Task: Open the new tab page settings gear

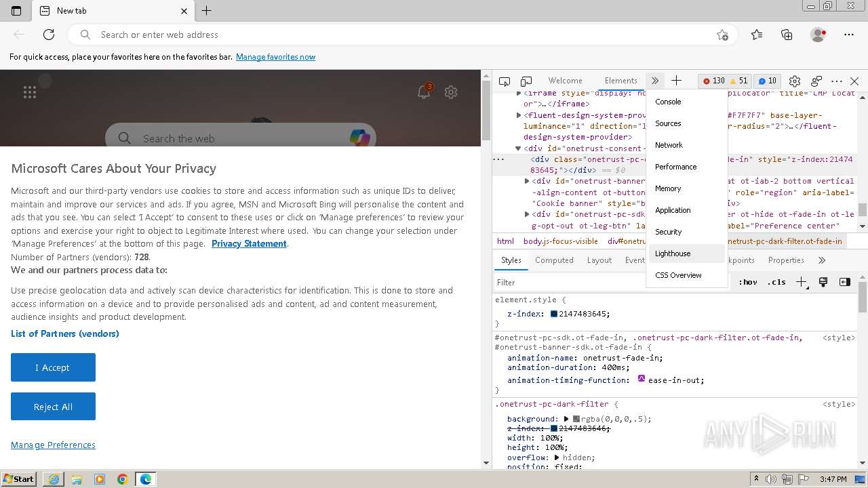Action: (451, 92)
